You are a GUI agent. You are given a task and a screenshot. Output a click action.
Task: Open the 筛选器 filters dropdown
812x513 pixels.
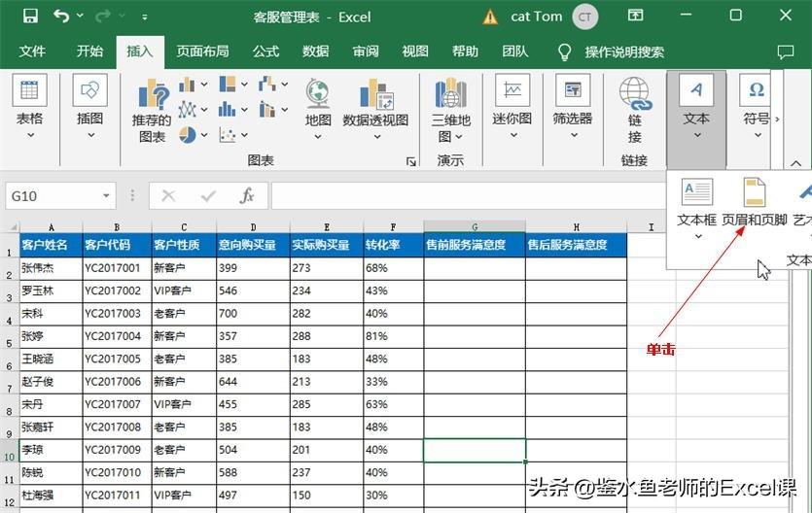[x=573, y=108]
